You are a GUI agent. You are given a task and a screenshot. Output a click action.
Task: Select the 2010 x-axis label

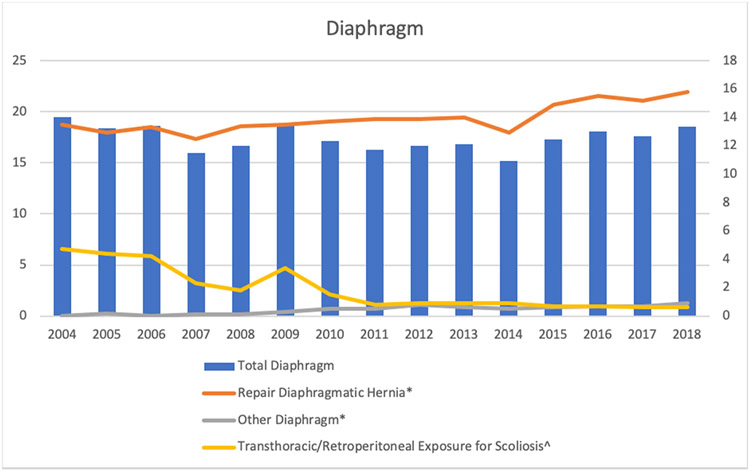click(330, 334)
